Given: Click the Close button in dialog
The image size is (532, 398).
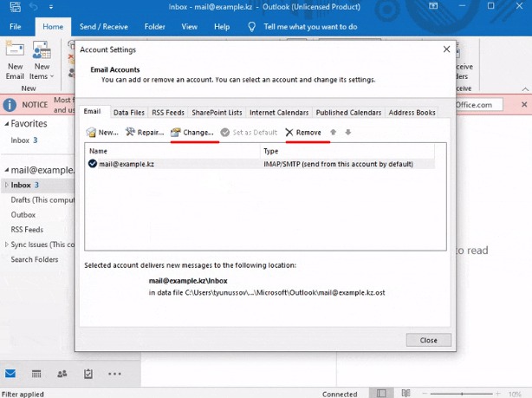Looking at the screenshot, I should (x=429, y=340).
